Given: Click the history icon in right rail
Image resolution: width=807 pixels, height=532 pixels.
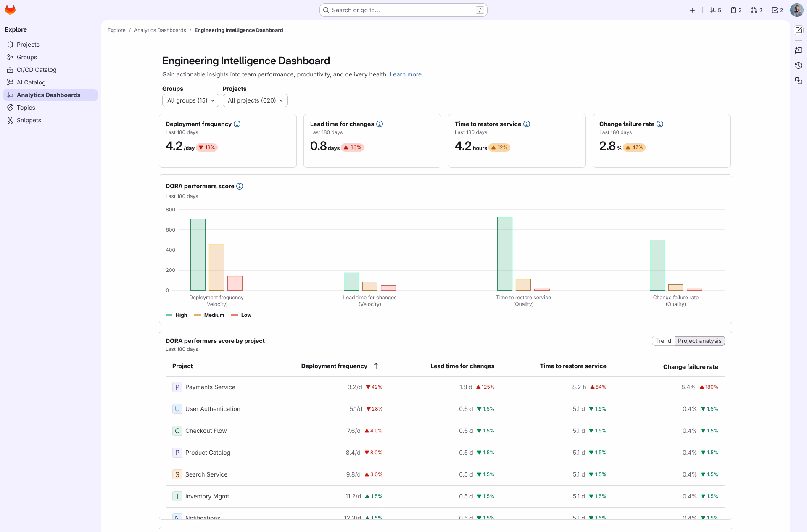Looking at the screenshot, I should (x=799, y=66).
